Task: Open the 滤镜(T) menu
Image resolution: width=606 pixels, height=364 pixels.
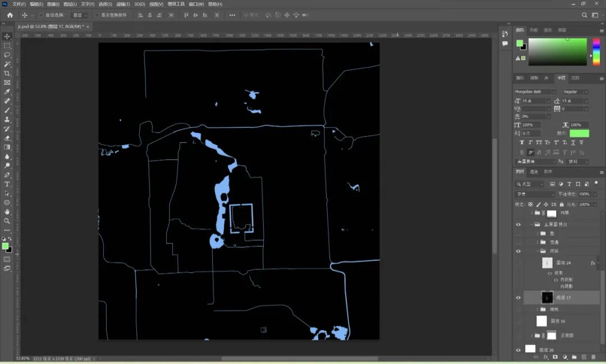Action: [x=123, y=4]
